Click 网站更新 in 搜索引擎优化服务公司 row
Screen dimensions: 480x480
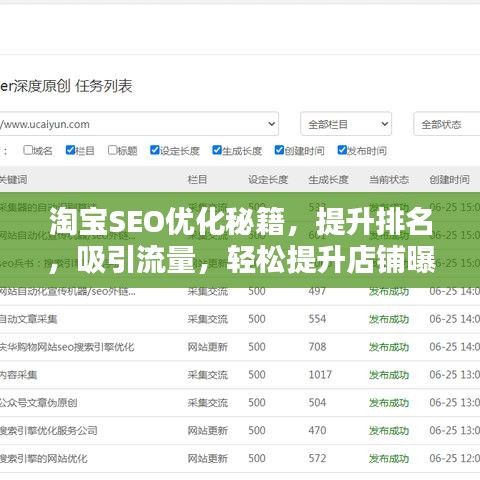pos(207,430)
